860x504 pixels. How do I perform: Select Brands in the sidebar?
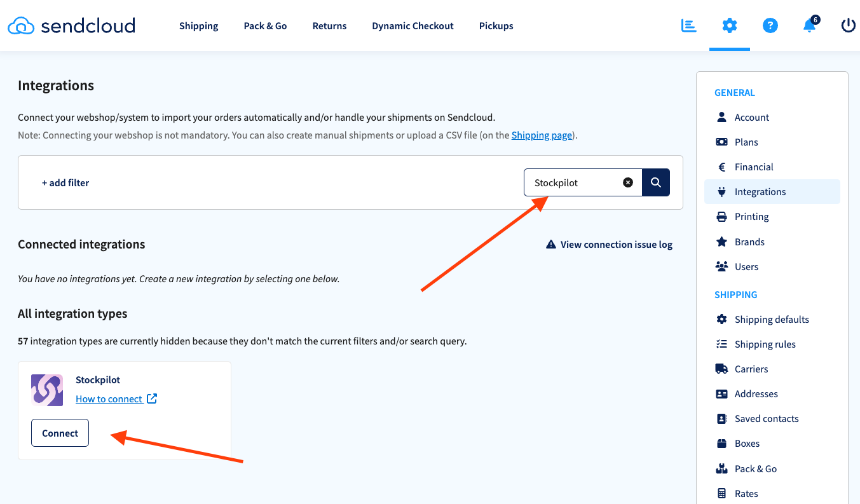(x=772, y=242)
